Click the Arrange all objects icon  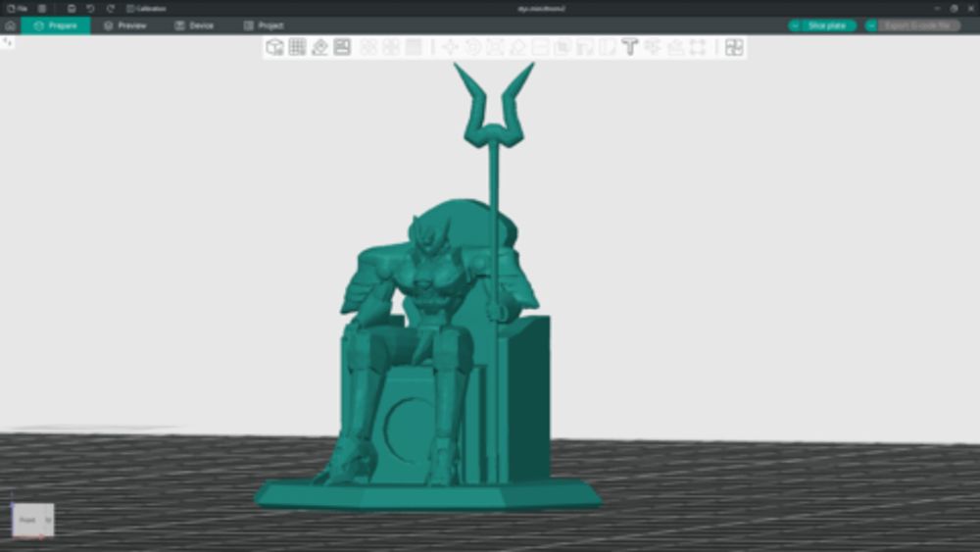342,47
